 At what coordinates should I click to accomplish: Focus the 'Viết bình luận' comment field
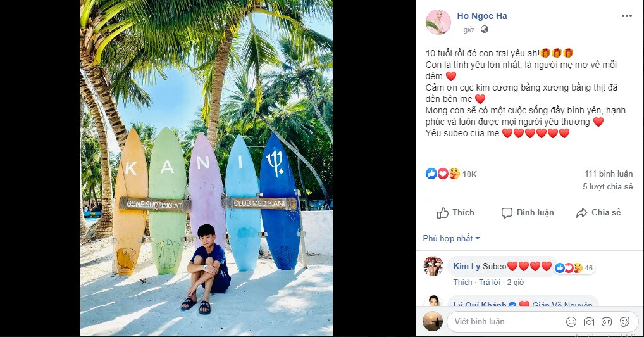tap(506, 321)
